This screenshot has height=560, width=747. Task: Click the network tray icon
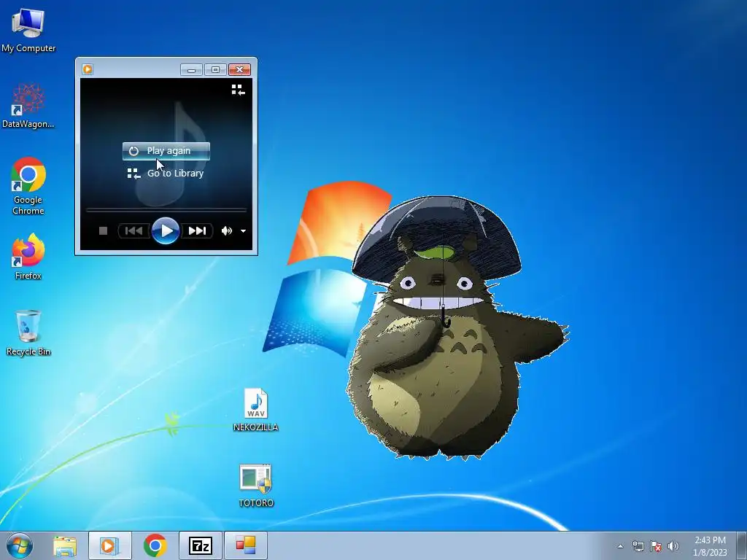click(x=638, y=546)
